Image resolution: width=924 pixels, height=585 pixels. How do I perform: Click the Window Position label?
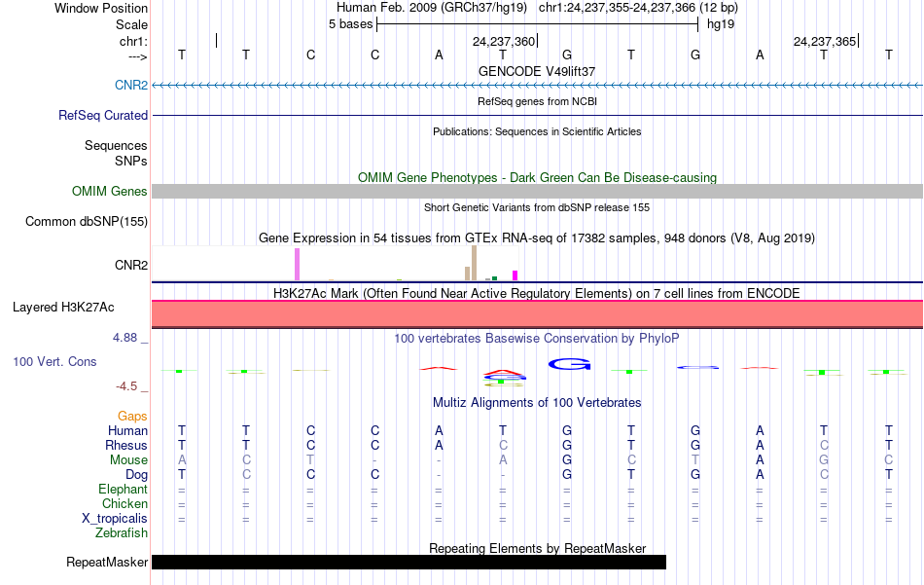[101, 8]
